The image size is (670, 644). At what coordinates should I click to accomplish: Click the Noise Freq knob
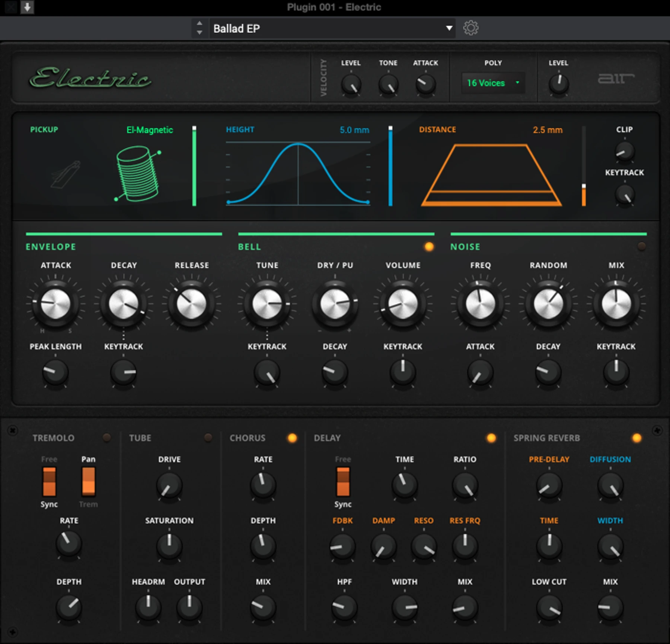481,304
